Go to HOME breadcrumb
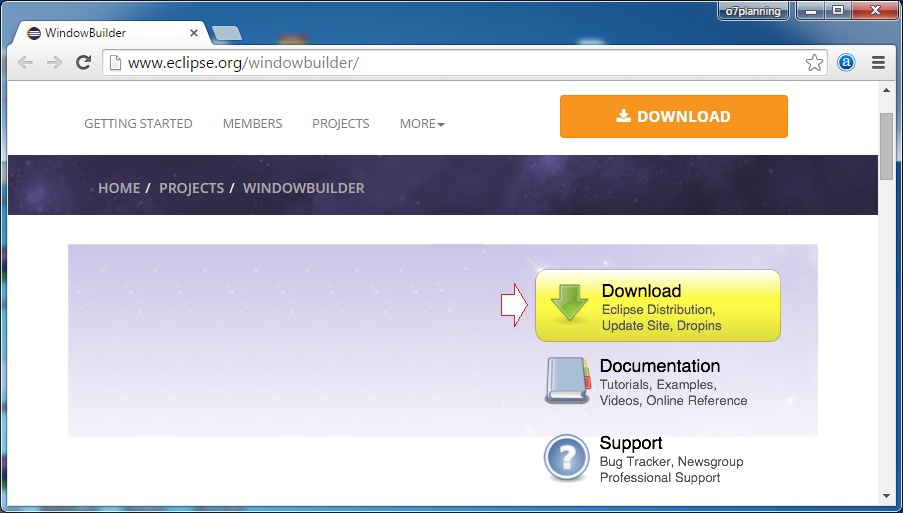 [x=119, y=188]
